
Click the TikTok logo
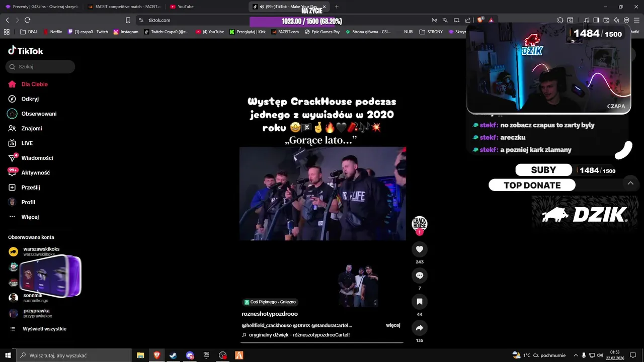[26, 51]
